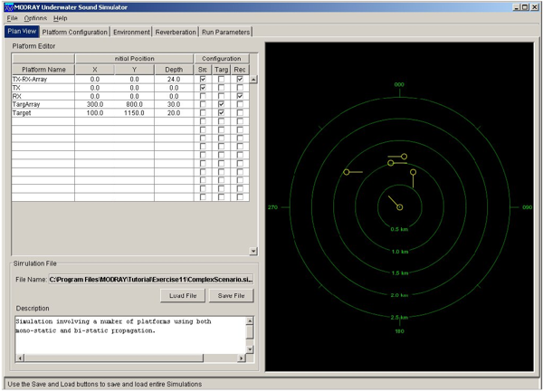Uncheck Targ for the TargArray platform
This screenshot has height=392, width=543.
click(x=222, y=104)
